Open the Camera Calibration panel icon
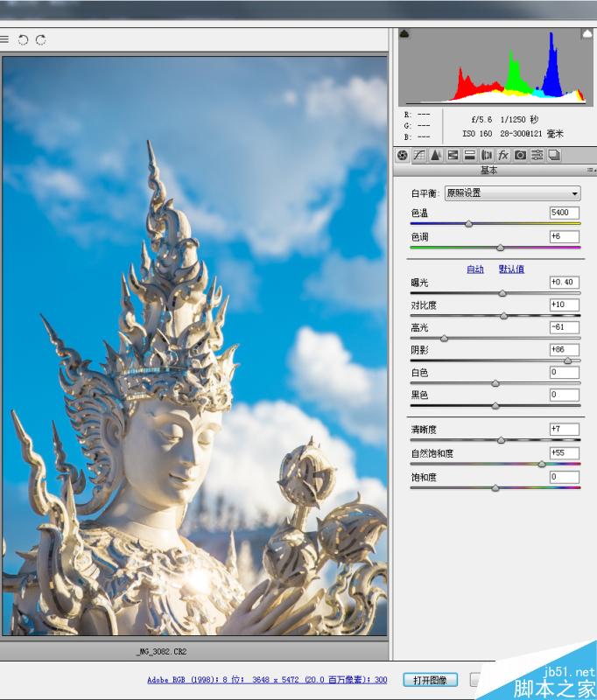 coord(520,156)
